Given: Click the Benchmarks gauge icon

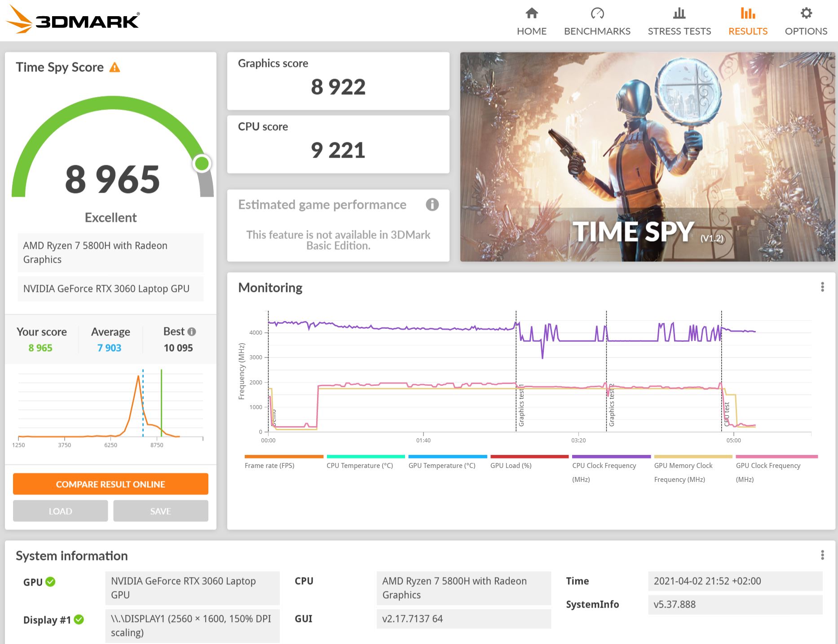Looking at the screenshot, I should coord(597,13).
